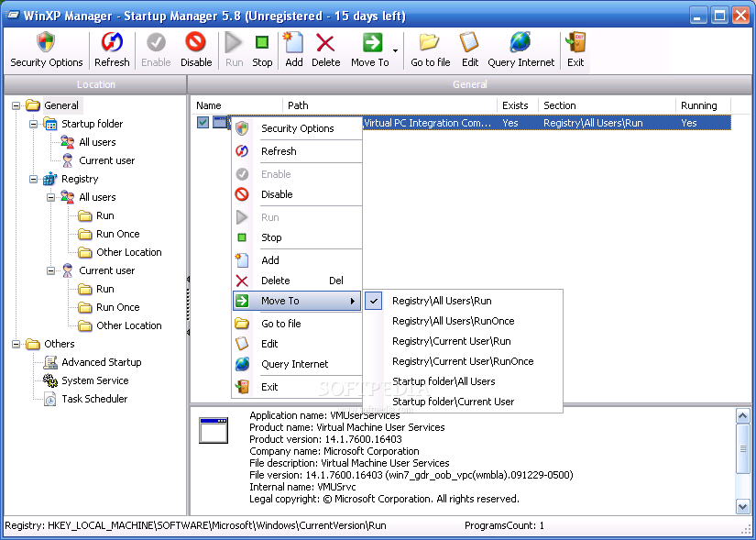Collapse the Startup folder tree node
Viewport: 756px width, 540px height.
(x=33, y=124)
